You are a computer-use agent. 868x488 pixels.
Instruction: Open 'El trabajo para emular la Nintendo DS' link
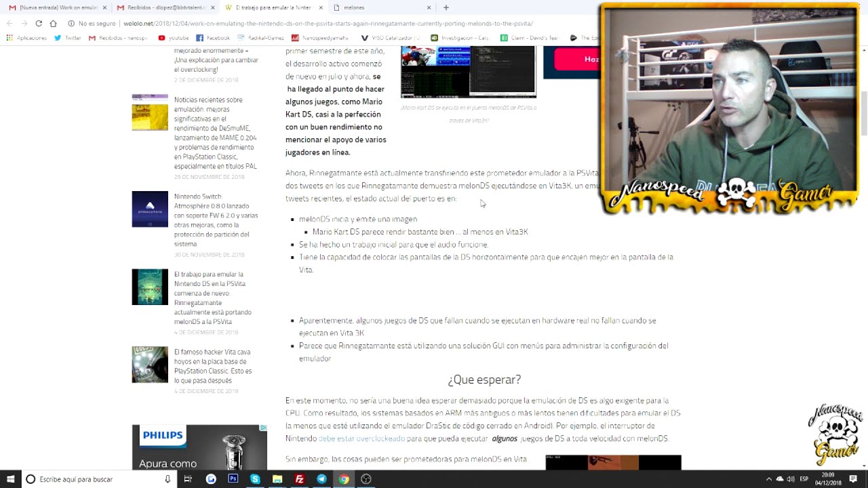(x=212, y=298)
